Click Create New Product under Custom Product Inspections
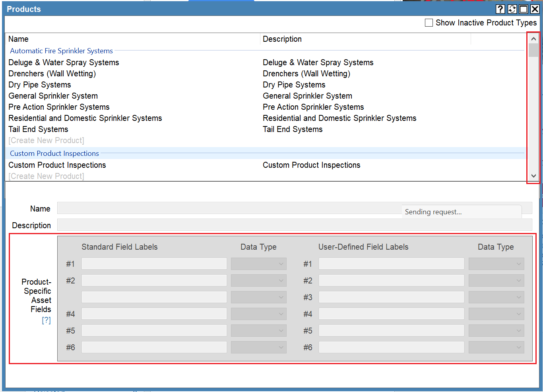This screenshot has height=392, width=543. 46,176
